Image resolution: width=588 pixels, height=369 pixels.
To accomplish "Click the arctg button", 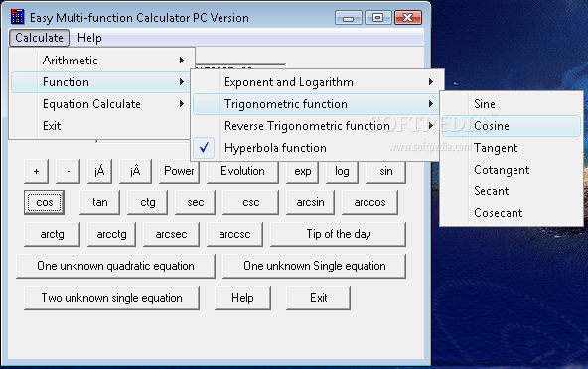I will [52, 234].
